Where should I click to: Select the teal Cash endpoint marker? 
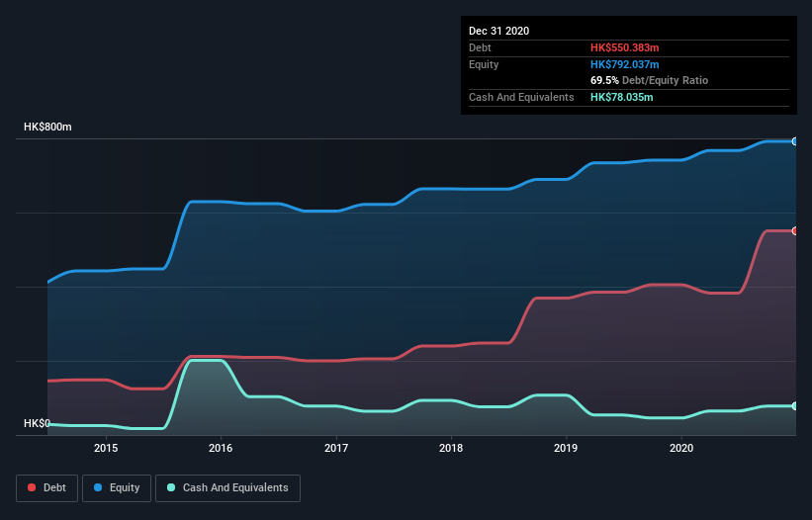795,406
